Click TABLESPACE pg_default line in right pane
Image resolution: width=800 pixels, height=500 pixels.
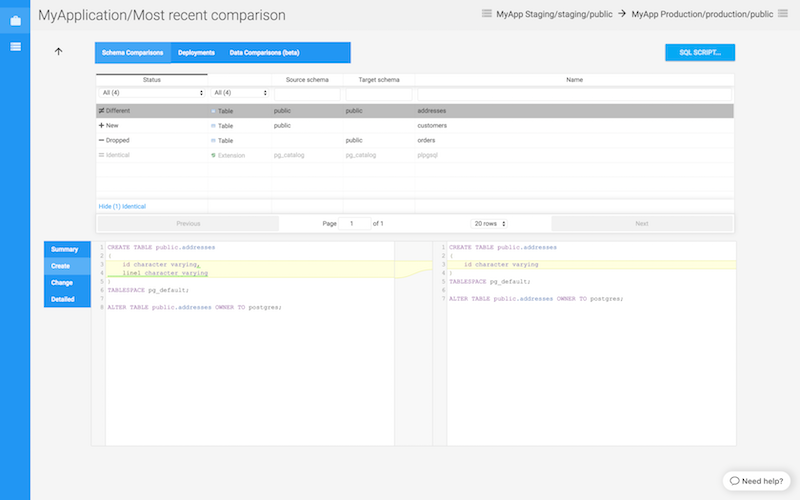coord(489,282)
